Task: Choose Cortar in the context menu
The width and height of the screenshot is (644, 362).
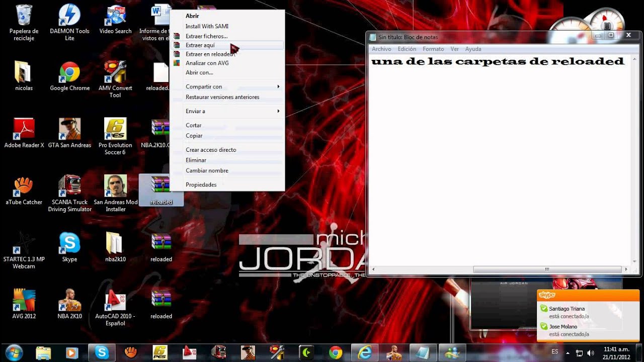Action: (x=227, y=125)
